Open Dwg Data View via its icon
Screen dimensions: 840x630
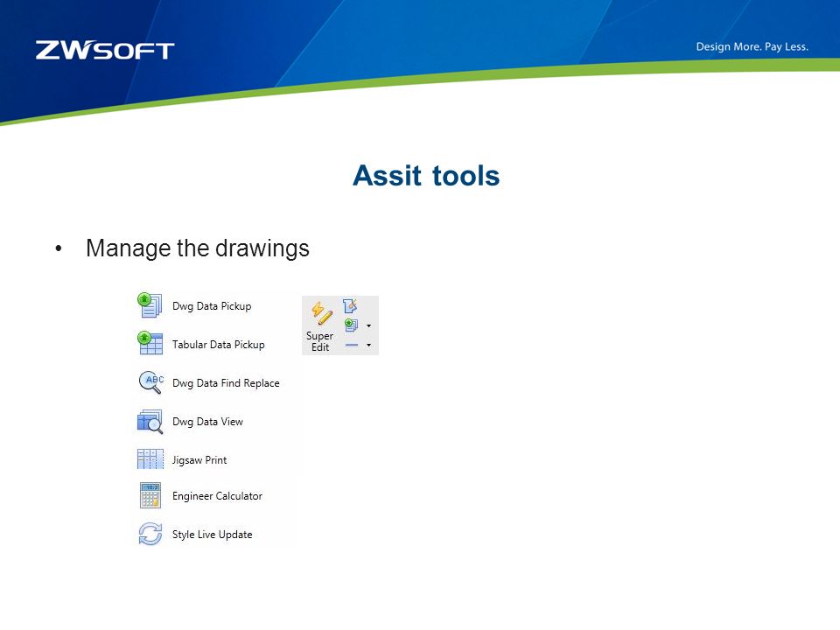click(150, 421)
